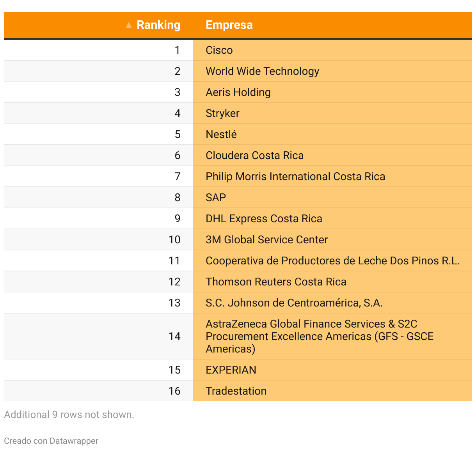
Task: Click ranking number 8 in SAP row
Action: point(178,197)
